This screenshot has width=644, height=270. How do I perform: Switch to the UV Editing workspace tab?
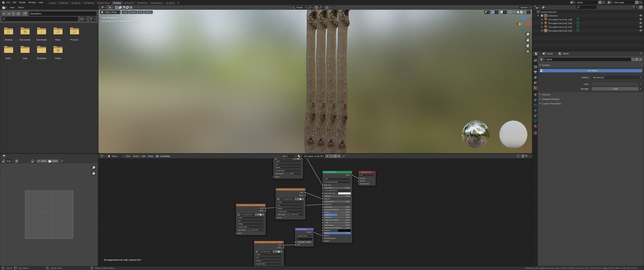coord(89,3)
